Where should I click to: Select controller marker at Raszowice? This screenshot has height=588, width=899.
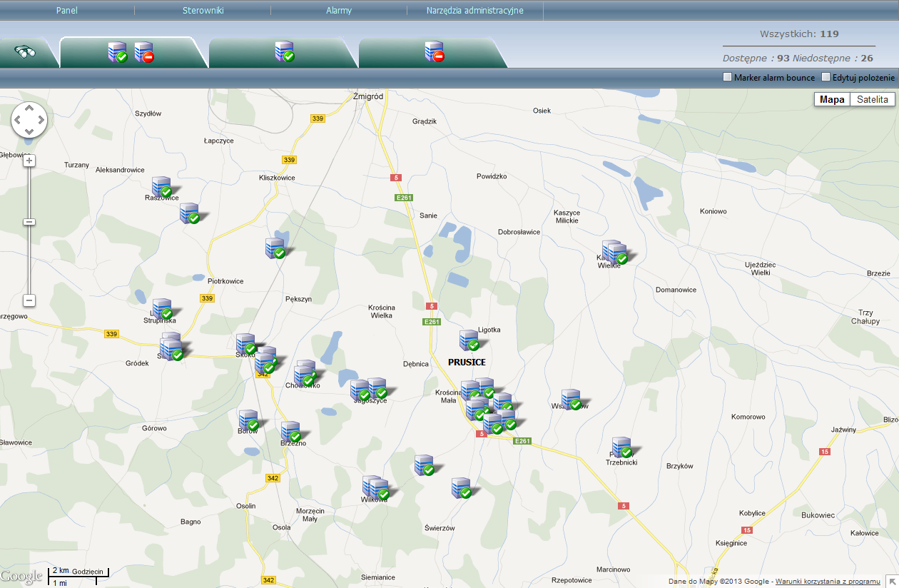[163, 188]
